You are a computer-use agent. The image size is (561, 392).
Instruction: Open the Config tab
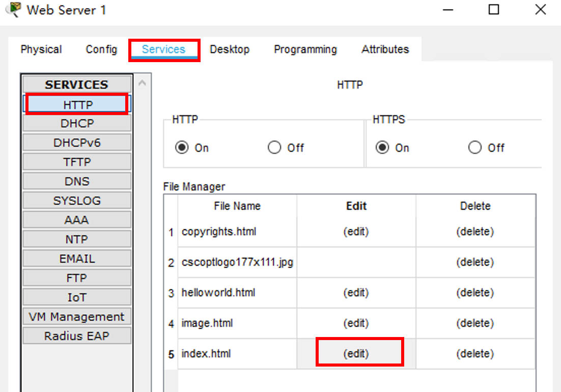coord(101,49)
